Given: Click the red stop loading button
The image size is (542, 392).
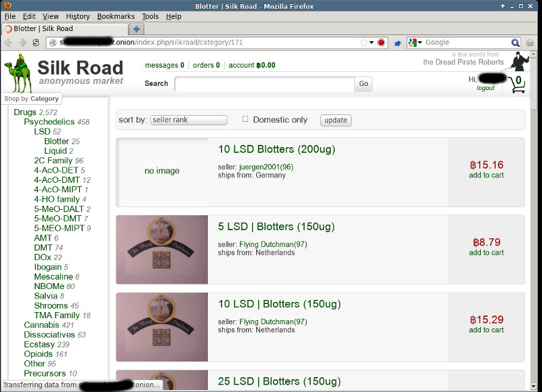Looking at the screenshot, I should (x=381, y=43).
